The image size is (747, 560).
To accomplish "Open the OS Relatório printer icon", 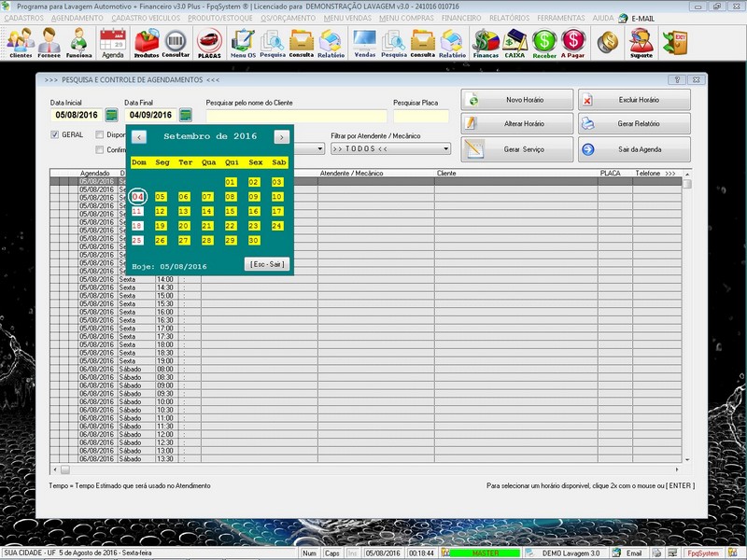I will point(331,43).
